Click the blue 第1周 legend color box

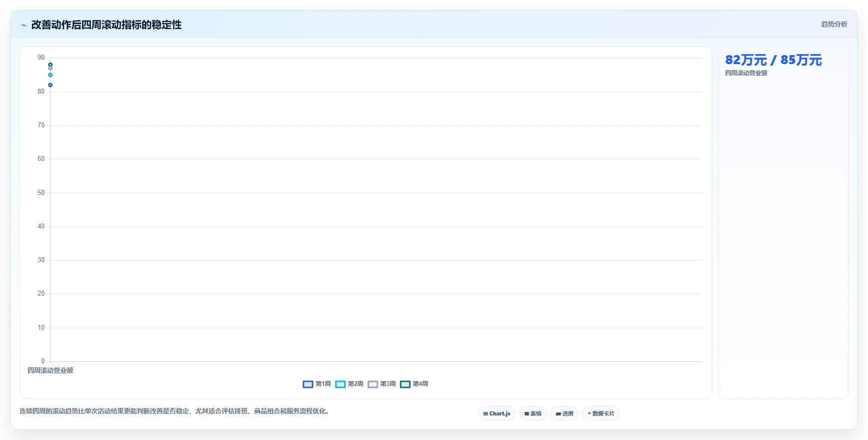[308, 384]
